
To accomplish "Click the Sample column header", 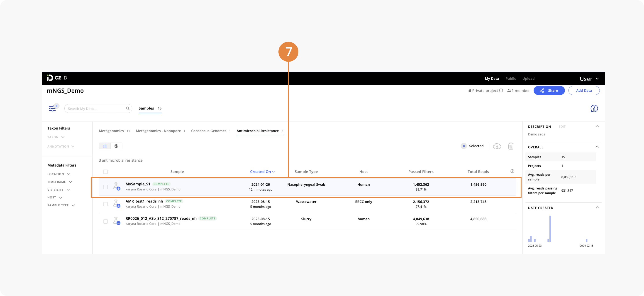I will pyautogui.click(x=177, y=172).
